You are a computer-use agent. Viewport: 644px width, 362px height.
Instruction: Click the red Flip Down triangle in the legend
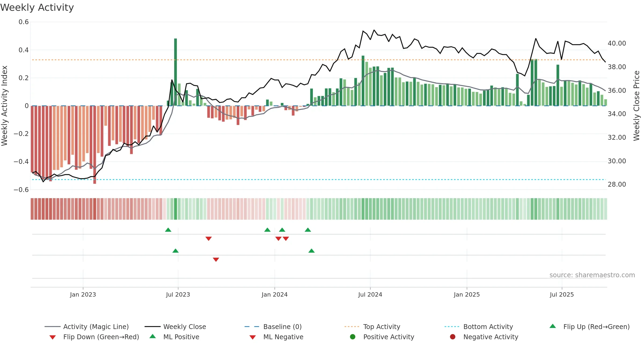53,337
